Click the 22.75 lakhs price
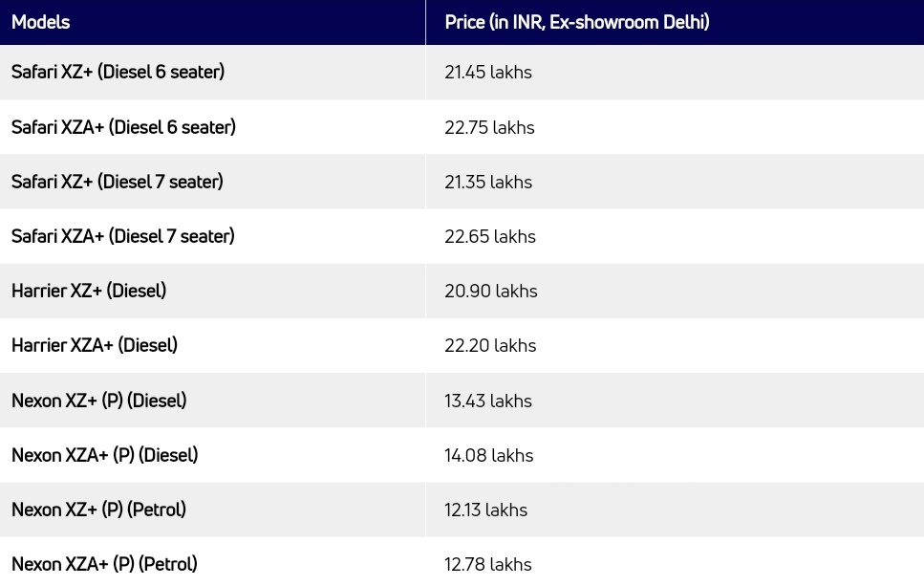The image size is (924, 586). pos(489,127)
